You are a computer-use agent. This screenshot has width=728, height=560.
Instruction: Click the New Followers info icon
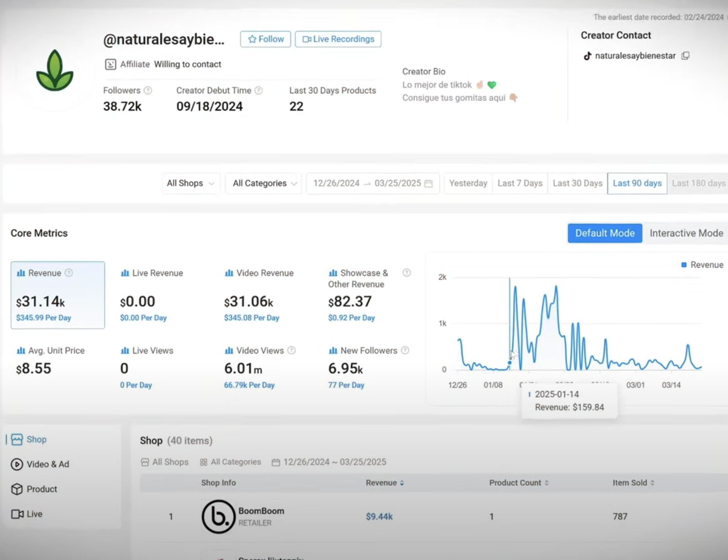point(405,350)
